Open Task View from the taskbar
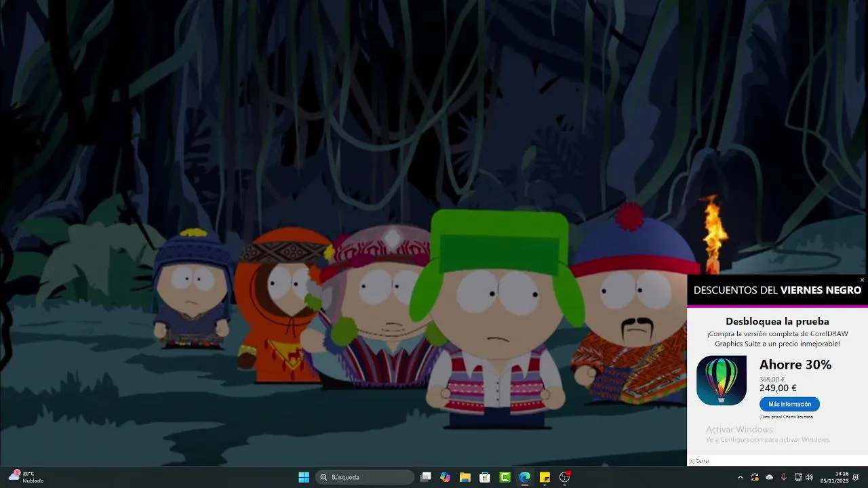This screenshot has width=868, height=488. [x=425, y=477]
